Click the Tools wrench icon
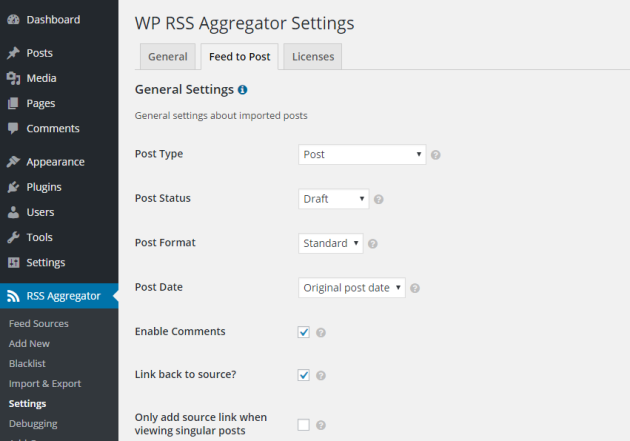The width and height of the screenshot is (630, 441). (13, 237)
